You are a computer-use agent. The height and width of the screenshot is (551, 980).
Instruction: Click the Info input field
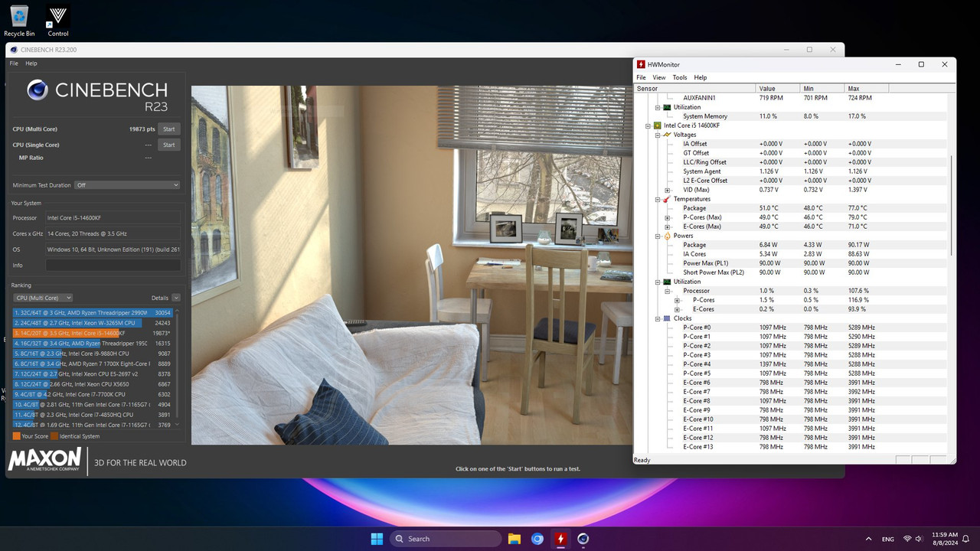[x=113, y=266]
